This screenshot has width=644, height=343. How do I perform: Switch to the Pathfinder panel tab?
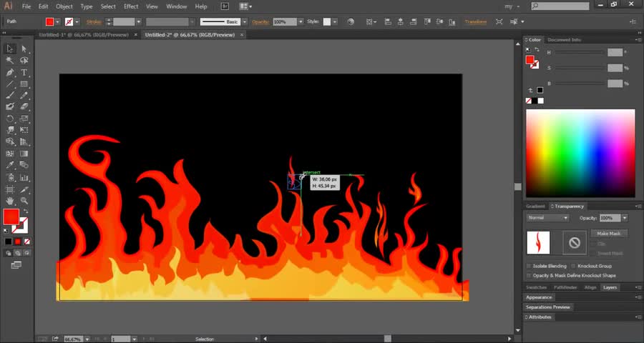coord(565,287)
